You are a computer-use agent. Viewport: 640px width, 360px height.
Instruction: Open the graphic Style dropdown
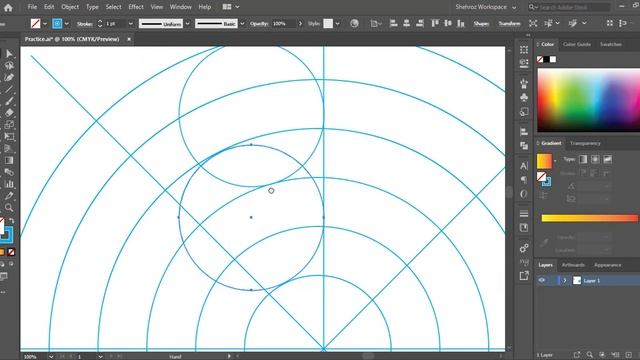point(338,24)
